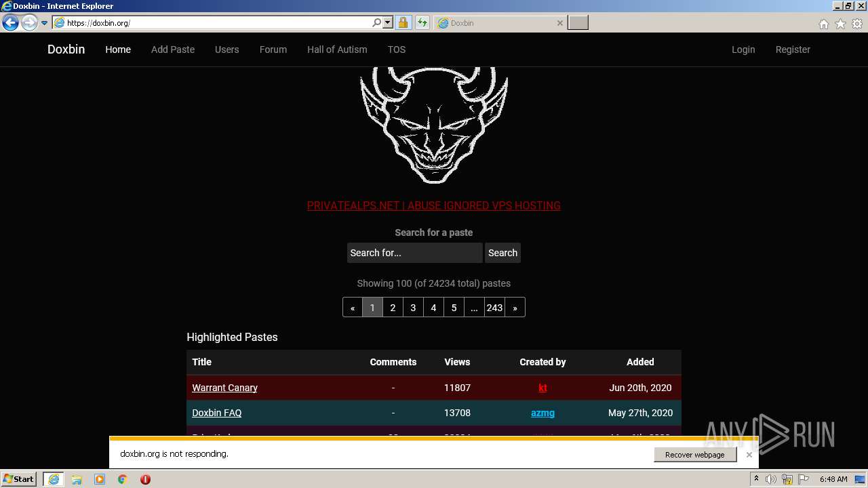Open the Home nav item
The width and height of the screenshot is (868, 488).
(118, 49)
